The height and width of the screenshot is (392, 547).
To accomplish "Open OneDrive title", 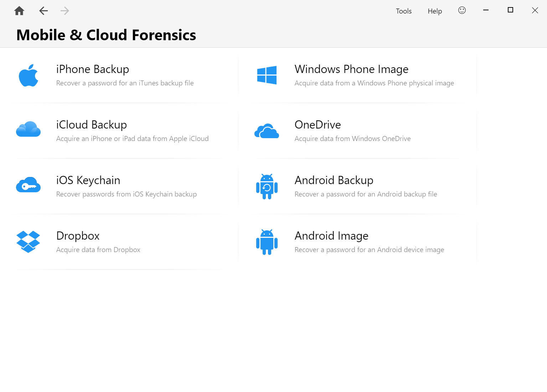I will [318, 125].
